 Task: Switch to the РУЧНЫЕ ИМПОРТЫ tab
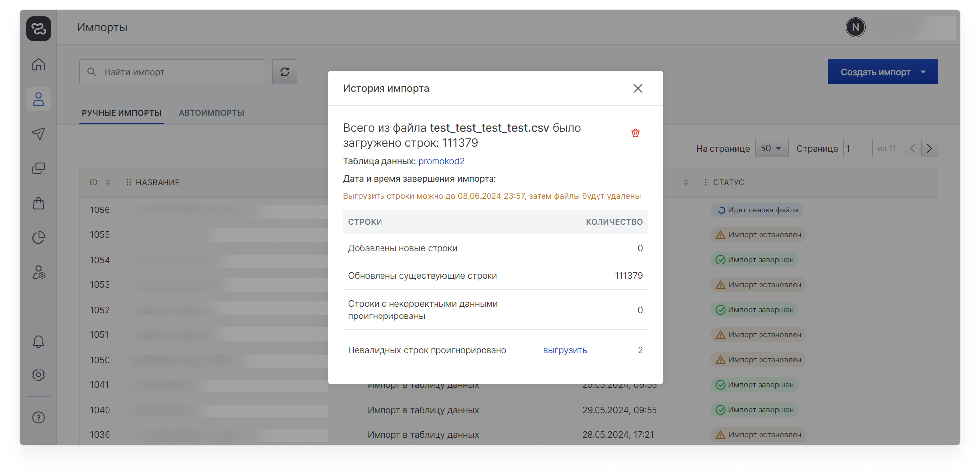pos(121,113)
